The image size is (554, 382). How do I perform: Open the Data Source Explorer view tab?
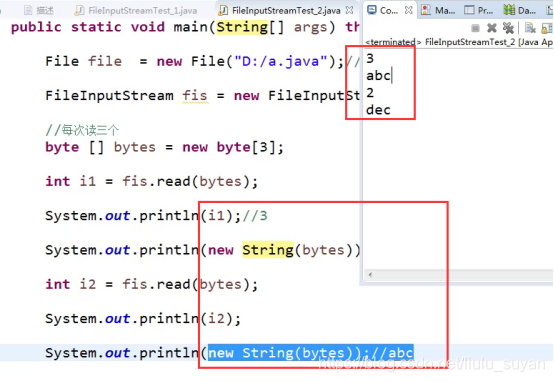click(x=519, y=11)
